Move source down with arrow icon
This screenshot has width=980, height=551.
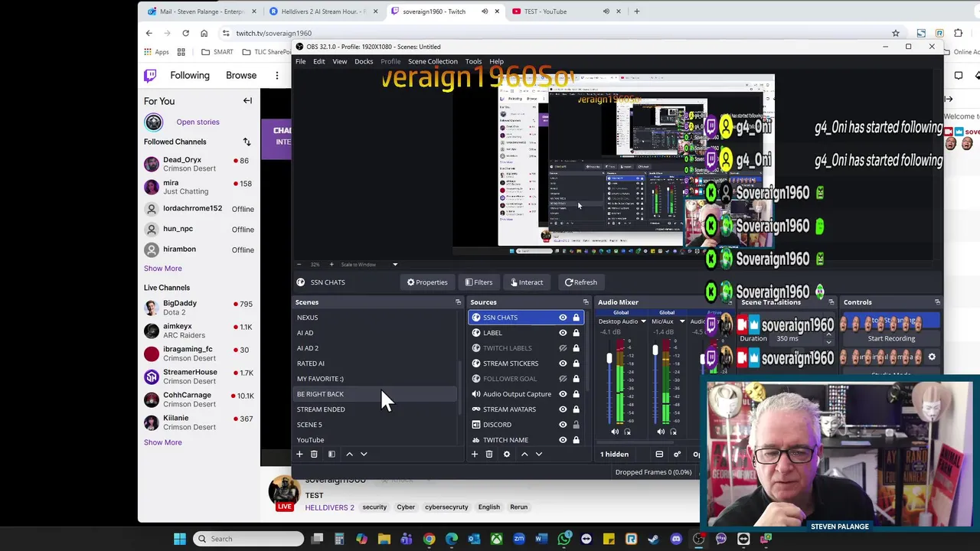(x=539, y=455)
